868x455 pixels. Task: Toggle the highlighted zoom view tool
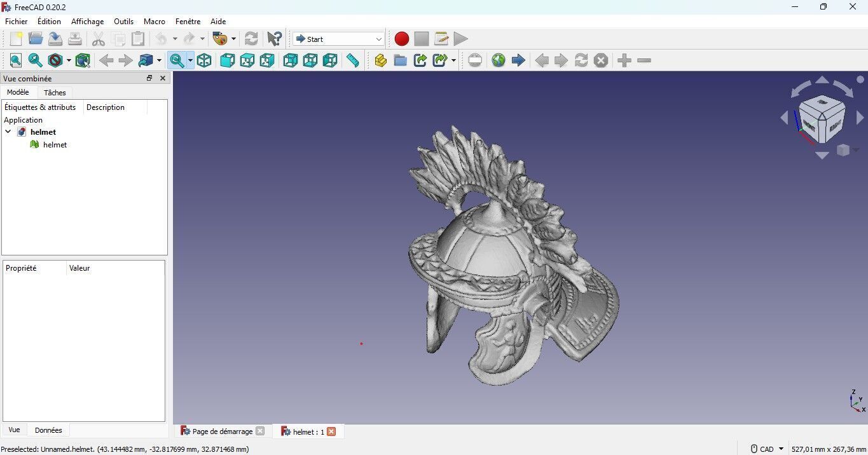point(177,60)
